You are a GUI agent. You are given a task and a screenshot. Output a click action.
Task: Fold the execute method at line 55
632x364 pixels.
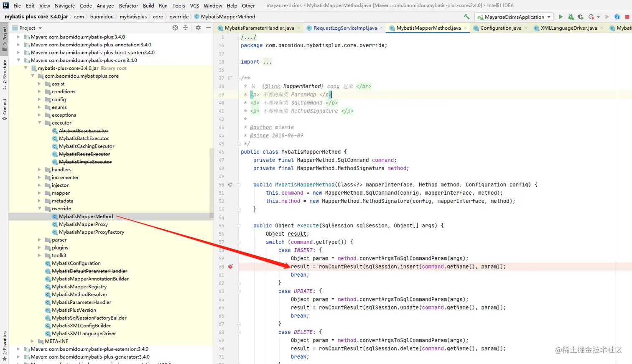(238, 226)
